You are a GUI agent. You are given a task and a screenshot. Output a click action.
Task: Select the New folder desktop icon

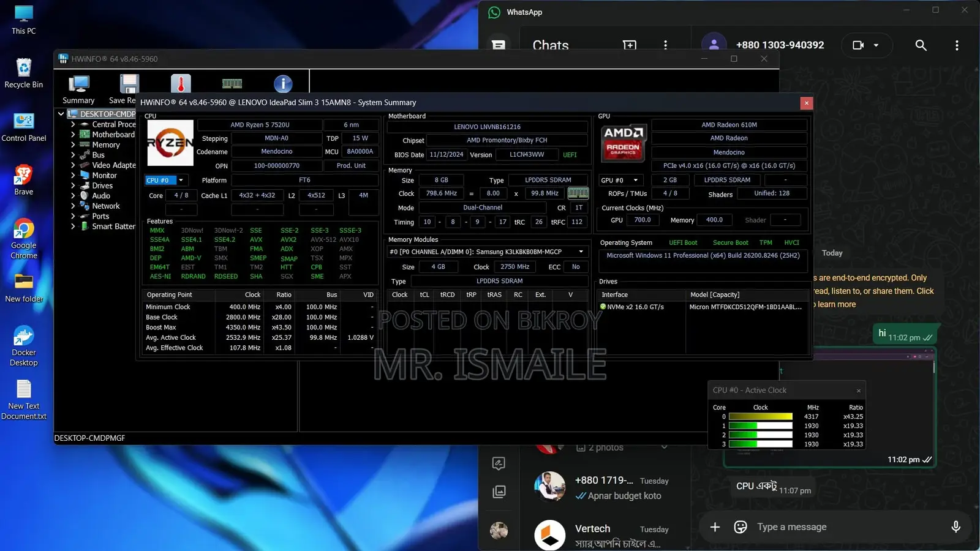pos(24,288)
